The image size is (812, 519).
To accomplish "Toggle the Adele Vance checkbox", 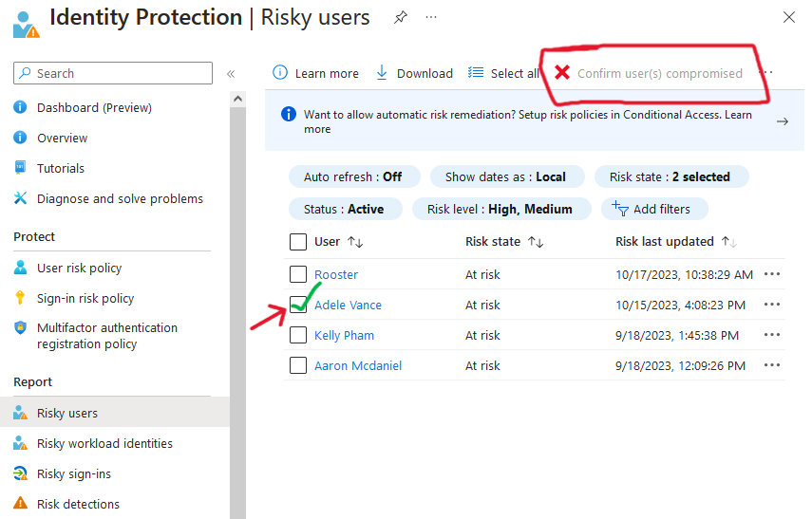I will [x=298, y=305].
